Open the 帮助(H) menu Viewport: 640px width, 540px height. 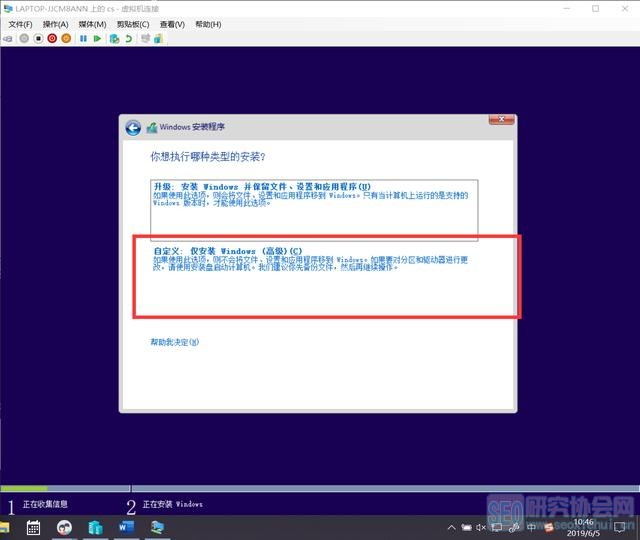coord(208,24)
